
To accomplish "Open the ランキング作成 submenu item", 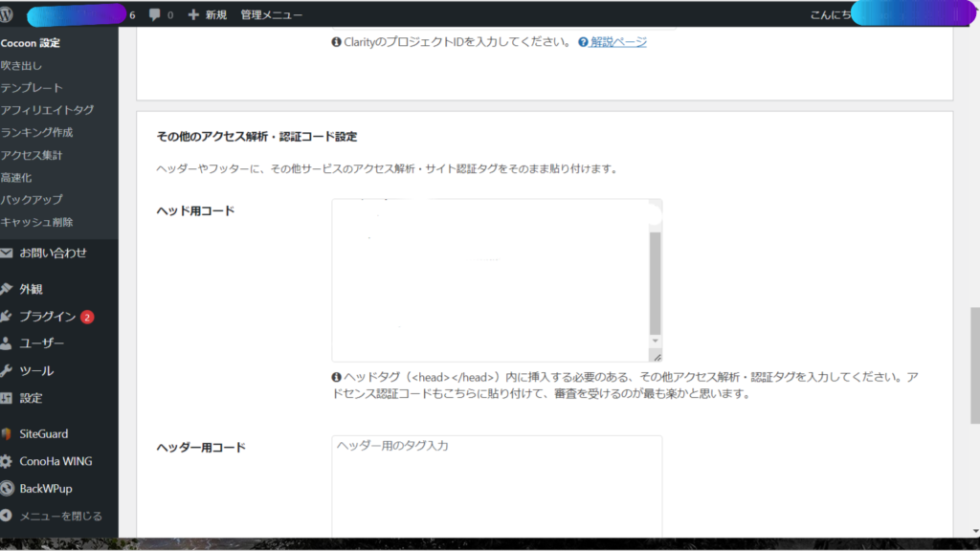I will click(x=37, y=132).
